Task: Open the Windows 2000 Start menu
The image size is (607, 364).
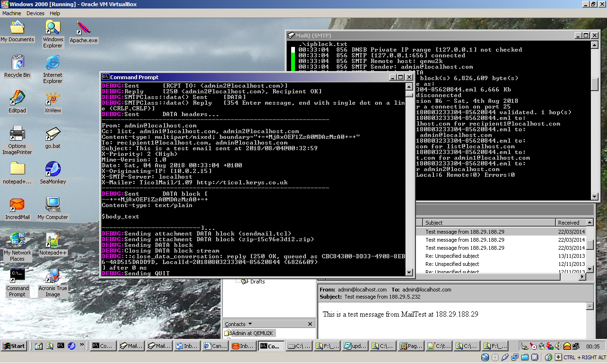Action: click(x=14, y=346)
